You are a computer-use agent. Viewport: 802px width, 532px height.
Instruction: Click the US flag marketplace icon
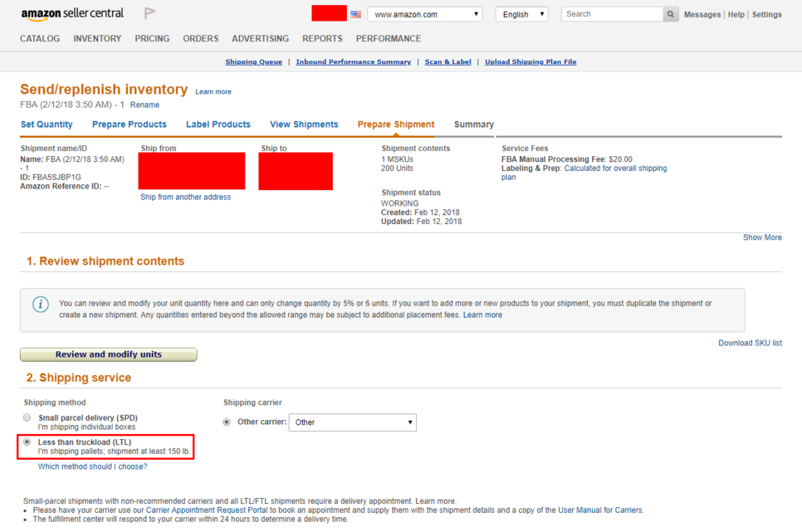click(x=356, y=14)
